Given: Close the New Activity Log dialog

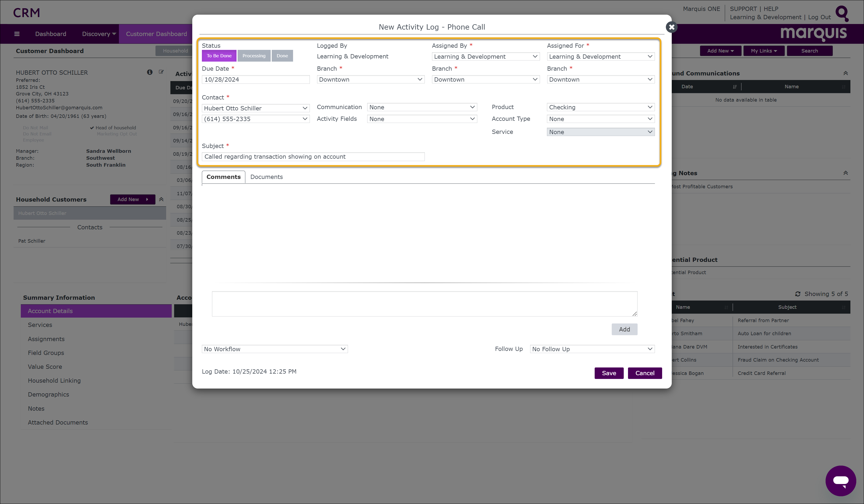Looking at the screenshot, I should pos(671,27).
